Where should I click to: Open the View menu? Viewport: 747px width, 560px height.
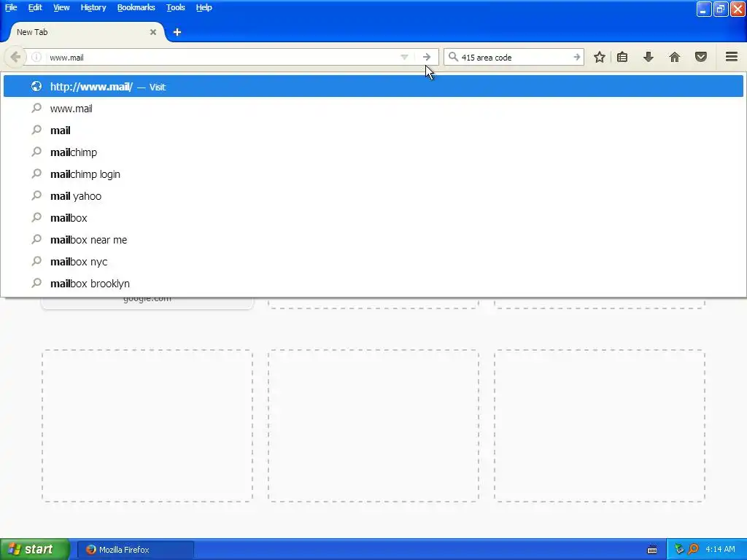click(61, 7)
